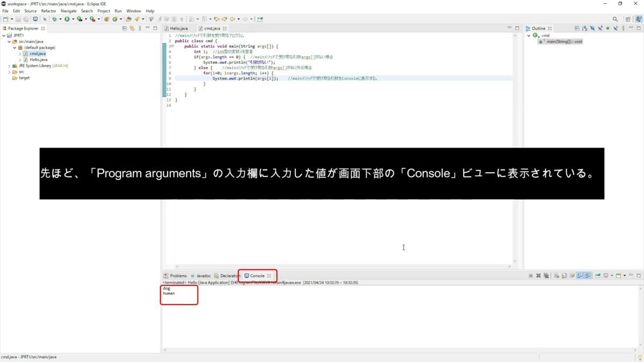The image size is (644, 362).
Task: Minimize the Package Explorer view
Action: tap(148, 28)
